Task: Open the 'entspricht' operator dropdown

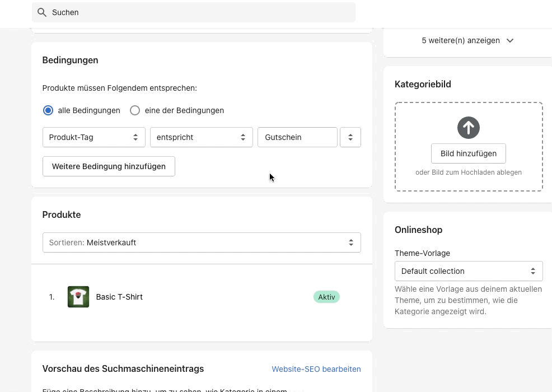Action: [x=201, y=137]
